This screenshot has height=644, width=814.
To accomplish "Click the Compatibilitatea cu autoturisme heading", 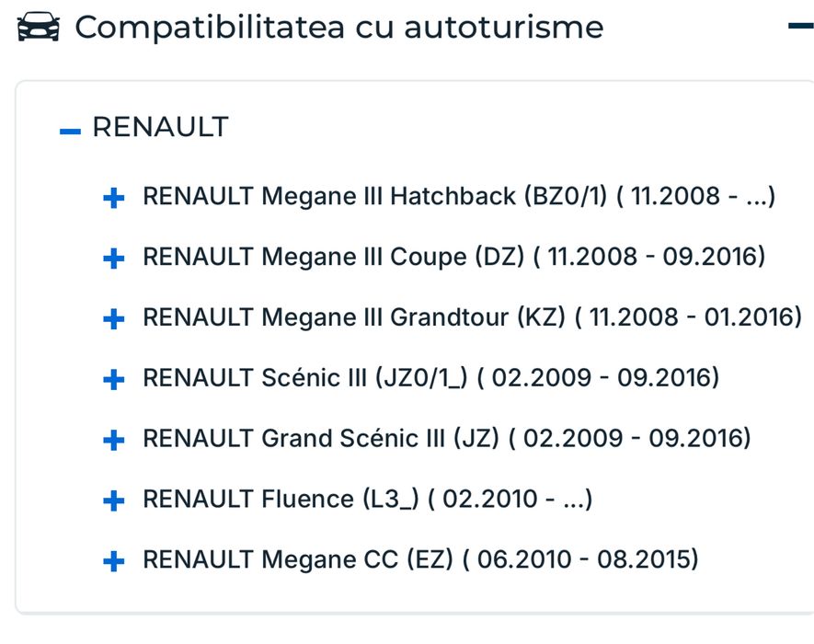I will click(338, 28).
